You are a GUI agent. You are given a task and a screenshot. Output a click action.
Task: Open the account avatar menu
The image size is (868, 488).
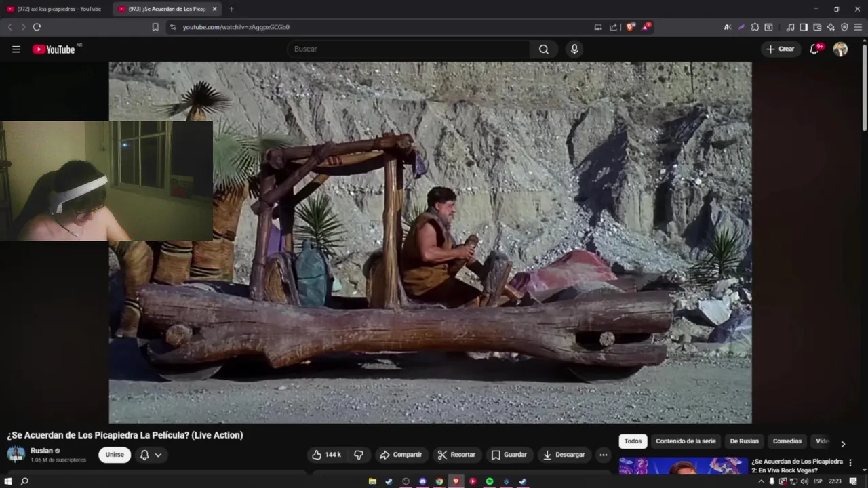pyautogui.click(x=840, y=49)
